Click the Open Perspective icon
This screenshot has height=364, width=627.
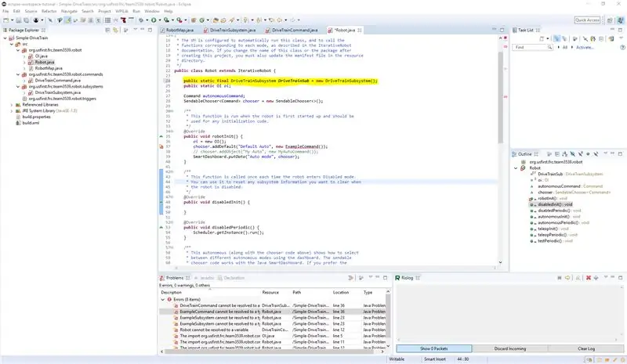coord(610,20)
